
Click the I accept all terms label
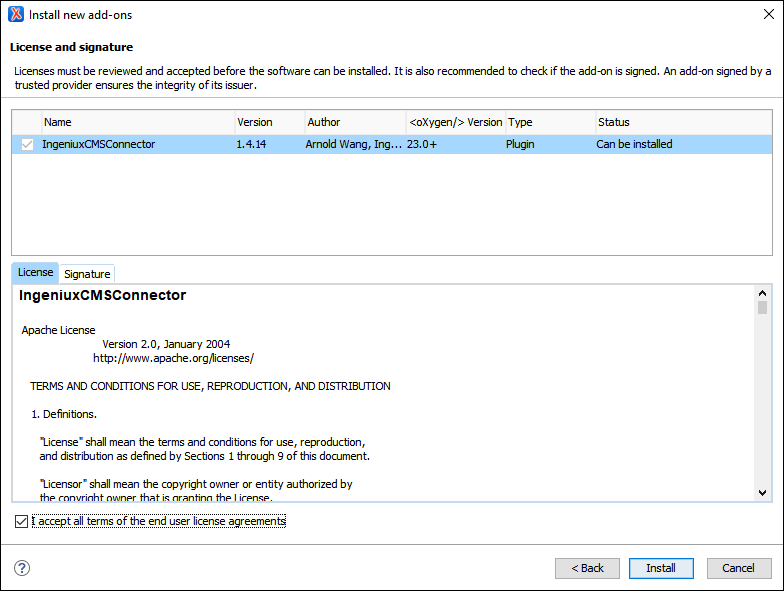click(x=159, y=522)
